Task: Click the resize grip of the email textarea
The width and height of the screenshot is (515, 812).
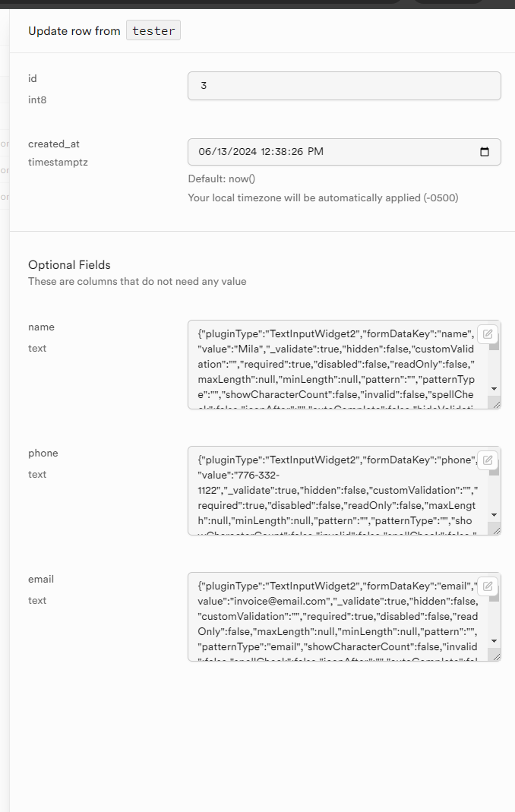Action: tap(496, 656)
